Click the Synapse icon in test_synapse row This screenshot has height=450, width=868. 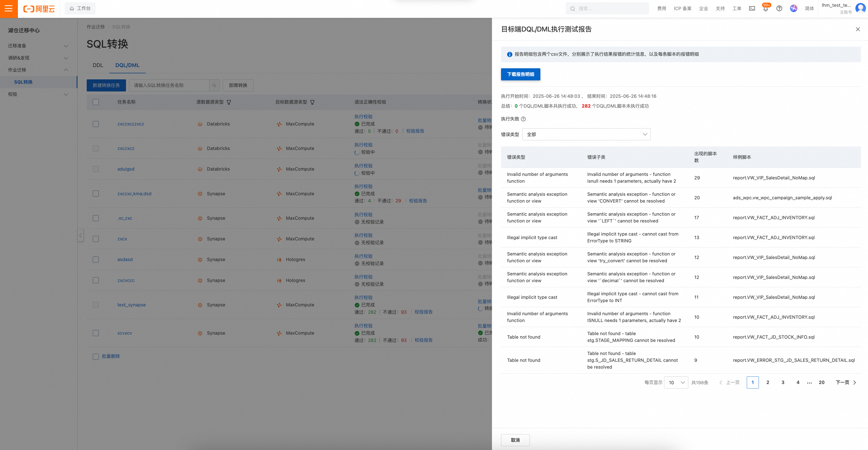[x=200, y=305]
